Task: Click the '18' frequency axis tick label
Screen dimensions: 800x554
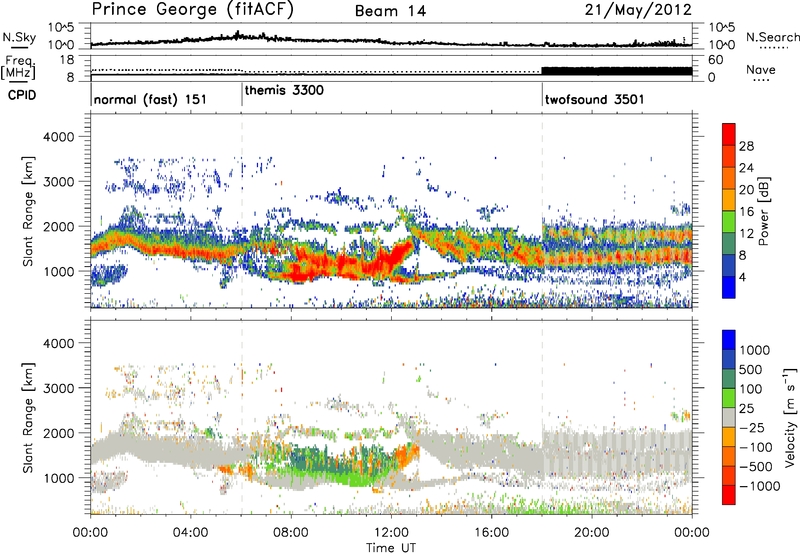Action: click(67, 60)
